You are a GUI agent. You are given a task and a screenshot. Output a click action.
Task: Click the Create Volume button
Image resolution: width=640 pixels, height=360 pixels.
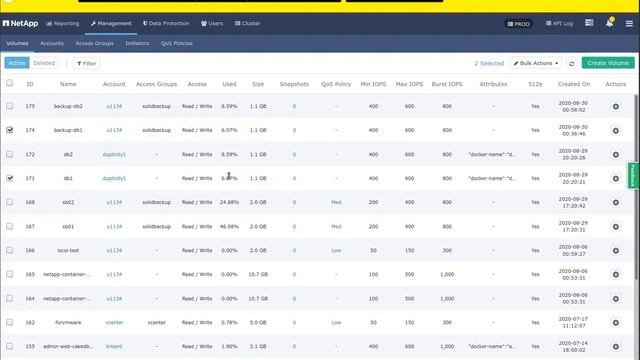(x=608, y=63)
